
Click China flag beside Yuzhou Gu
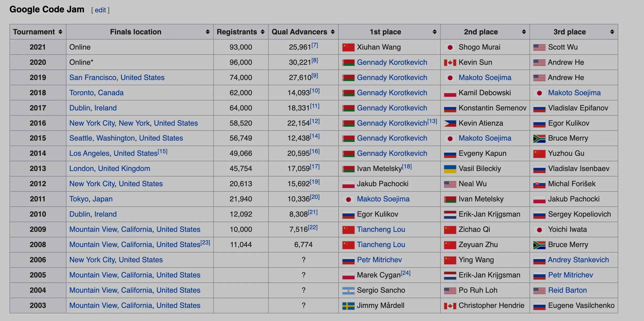tap(539, 154)
